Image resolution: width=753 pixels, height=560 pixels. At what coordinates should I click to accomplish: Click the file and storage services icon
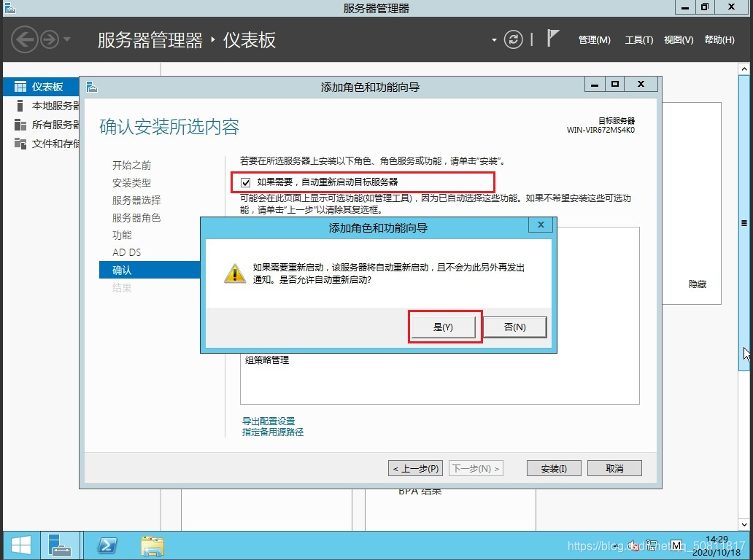pyautogui.click(x=20, y=144)
